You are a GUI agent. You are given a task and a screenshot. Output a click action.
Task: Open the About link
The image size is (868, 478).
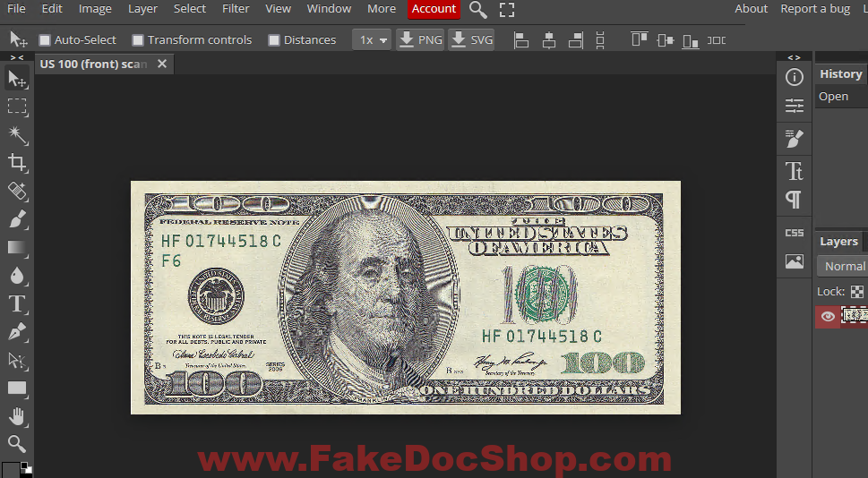click(752, 9)
